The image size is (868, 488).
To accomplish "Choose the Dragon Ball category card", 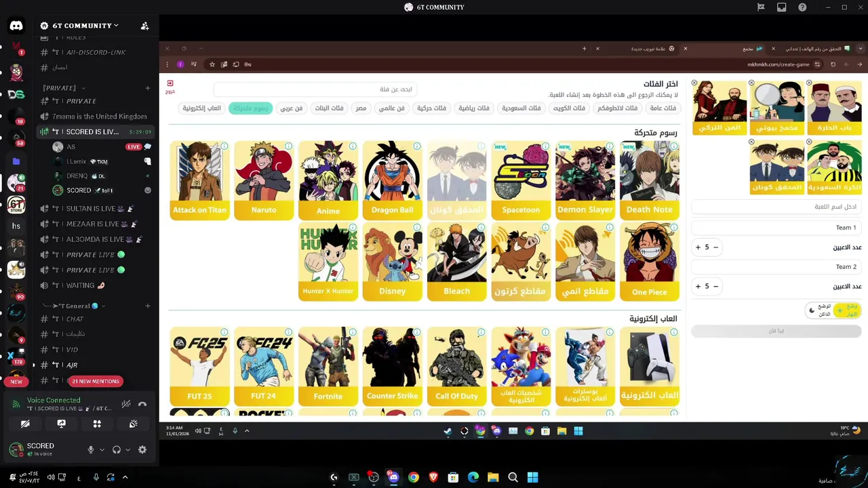I will (392, 180).
